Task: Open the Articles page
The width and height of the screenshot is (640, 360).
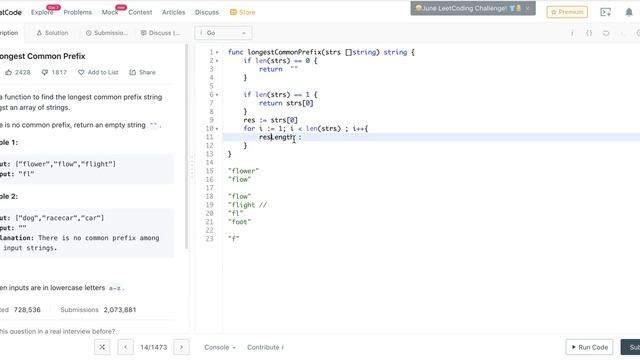Action: [173, 12]
